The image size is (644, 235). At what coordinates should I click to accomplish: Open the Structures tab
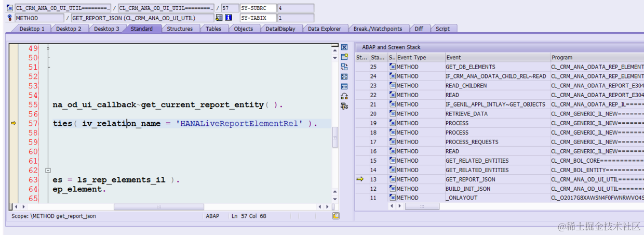click(x=180, y=29)
